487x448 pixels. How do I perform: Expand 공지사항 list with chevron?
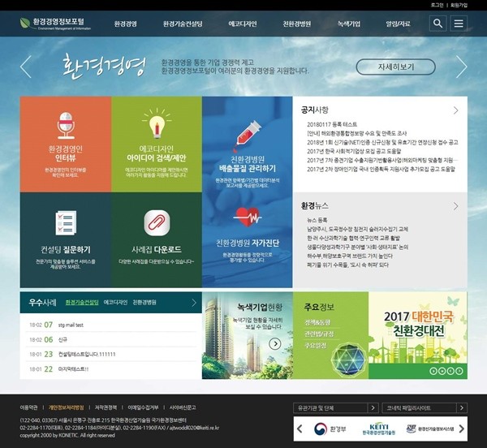point(455,110)
